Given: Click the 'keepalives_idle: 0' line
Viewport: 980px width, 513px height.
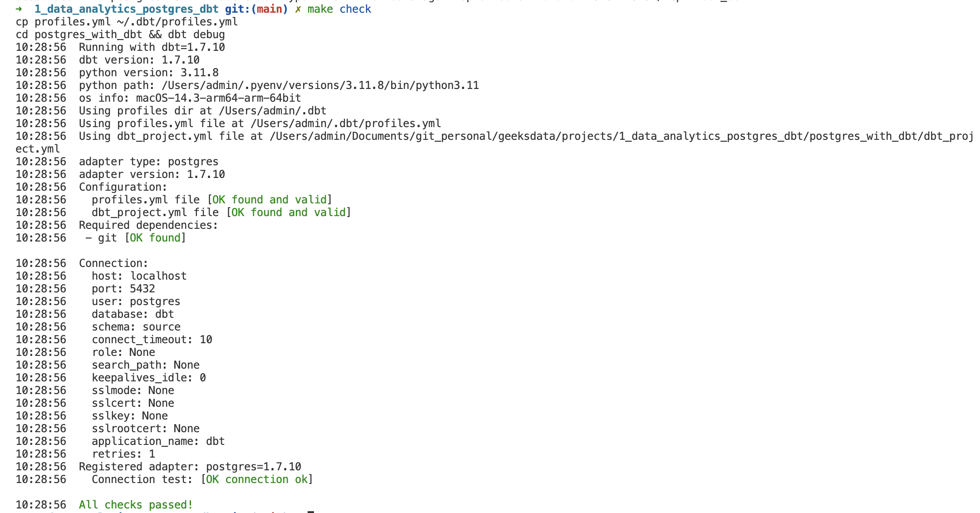Looking at the screenshot, I should pyautogui.click(x=149, y=378).
